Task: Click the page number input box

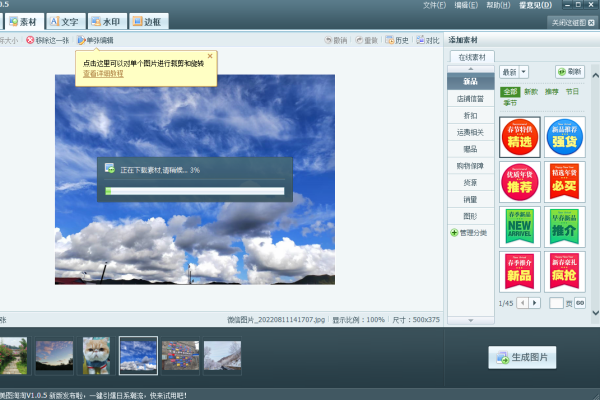Action: (556, 303)
